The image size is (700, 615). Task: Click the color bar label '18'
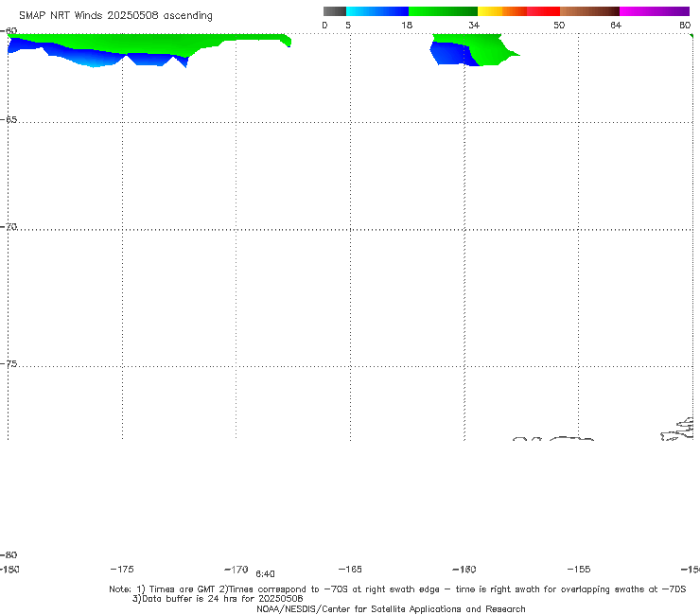(x=407, y=25)
